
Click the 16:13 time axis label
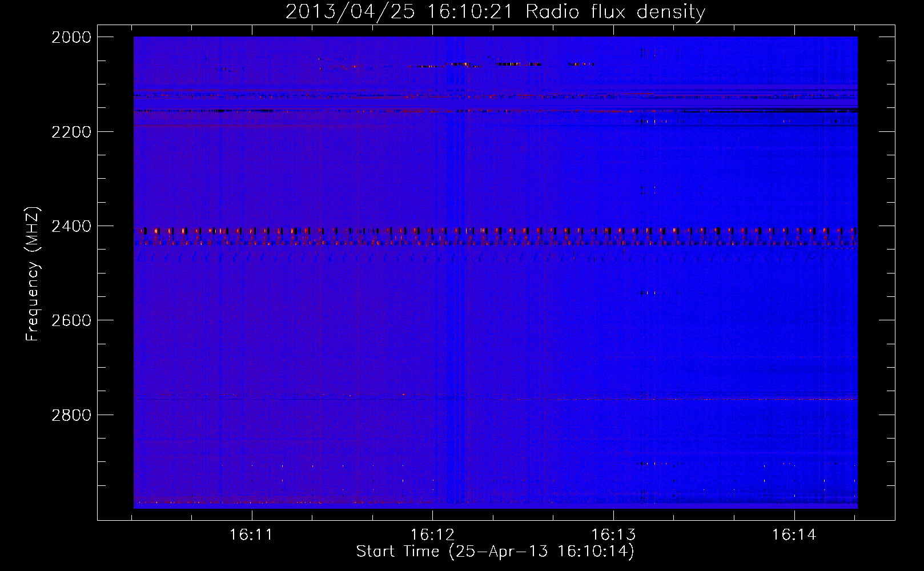pyautogui.click(x=613, y=535)
